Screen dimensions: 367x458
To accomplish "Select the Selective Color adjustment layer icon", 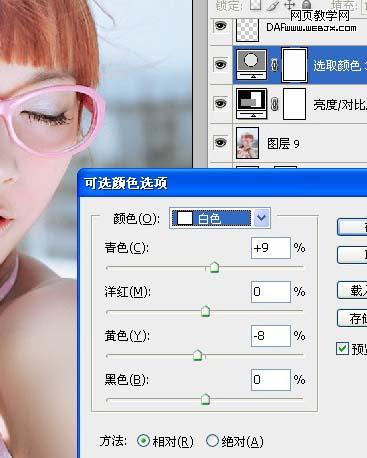I will click(251, 65).
